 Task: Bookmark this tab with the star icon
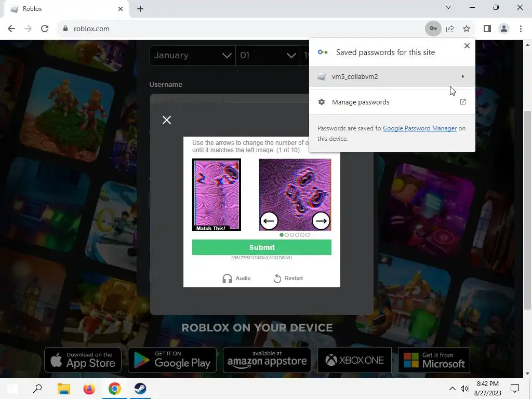[467, 29]
